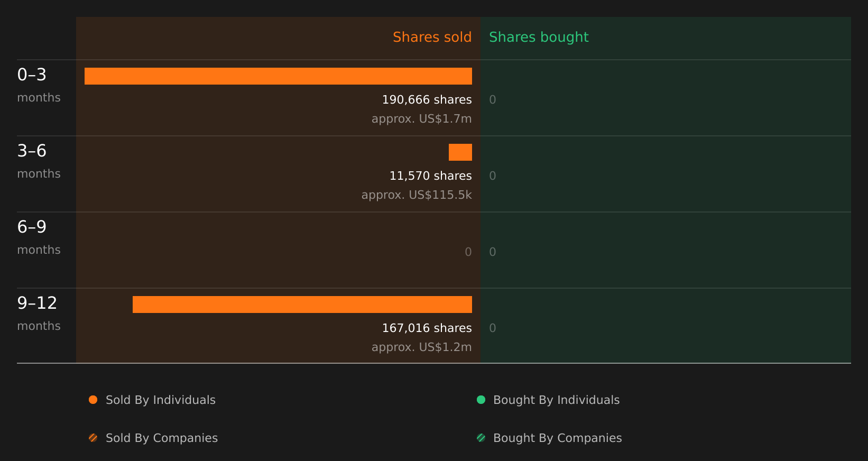
Task: Select the Bought By Individuals legend label
Action: (557, 400)
